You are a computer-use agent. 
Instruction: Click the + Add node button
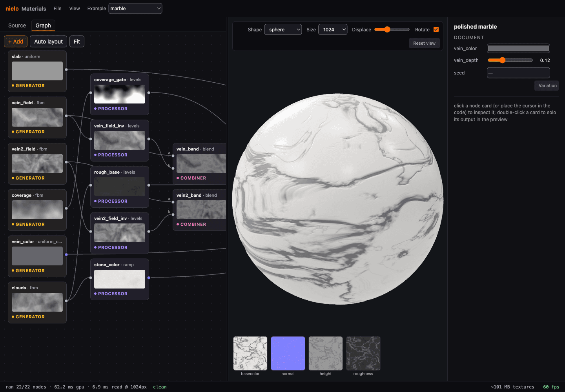coord(16,42)
